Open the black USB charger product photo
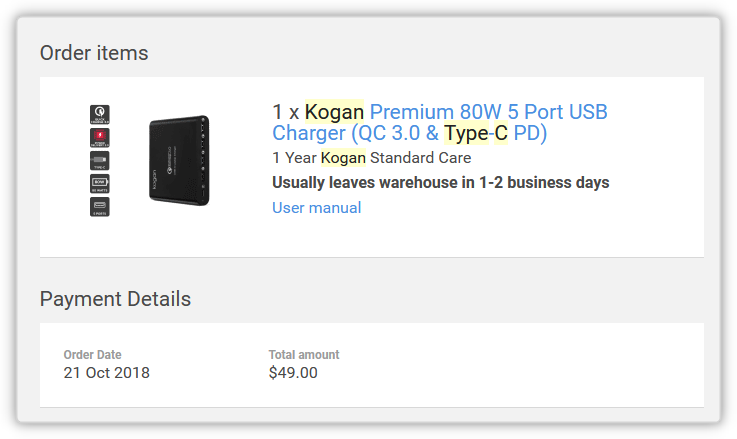737x439 pixels. click(179, 160)
